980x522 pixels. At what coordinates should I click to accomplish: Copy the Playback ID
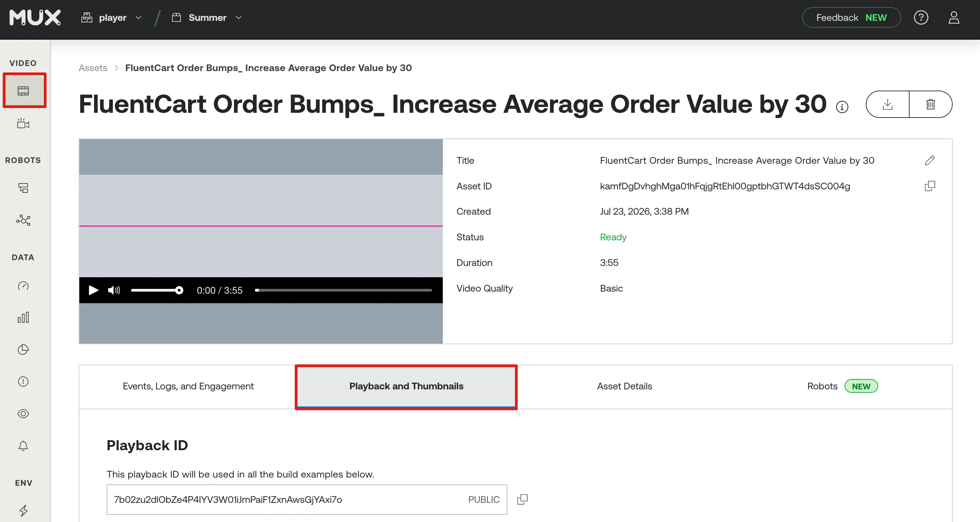(522, 499)
